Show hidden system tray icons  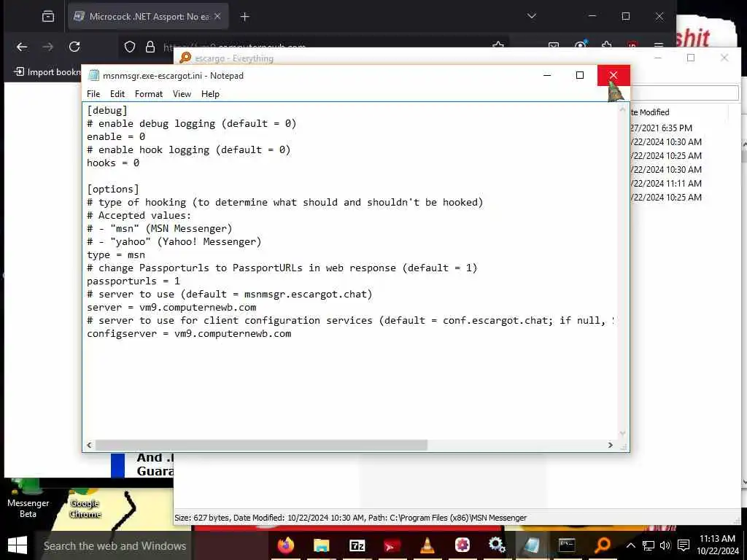pos(630,545)
